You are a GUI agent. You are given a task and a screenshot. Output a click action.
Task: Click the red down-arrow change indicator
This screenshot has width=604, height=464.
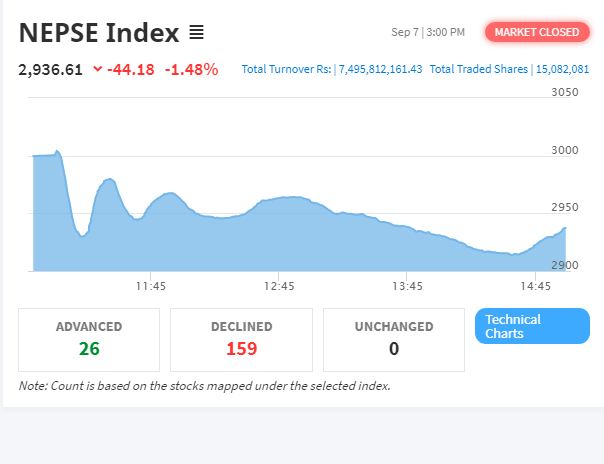[98, 69]
